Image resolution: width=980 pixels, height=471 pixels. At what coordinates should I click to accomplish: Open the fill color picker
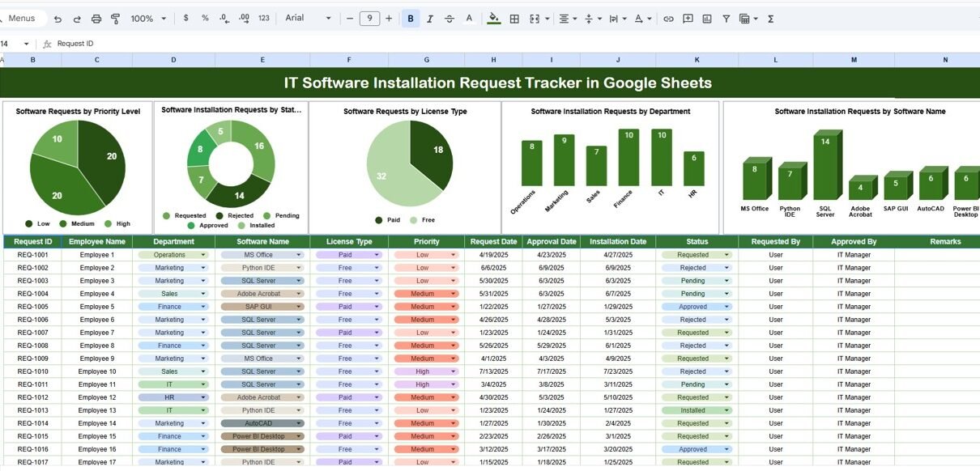click(494, 19)
